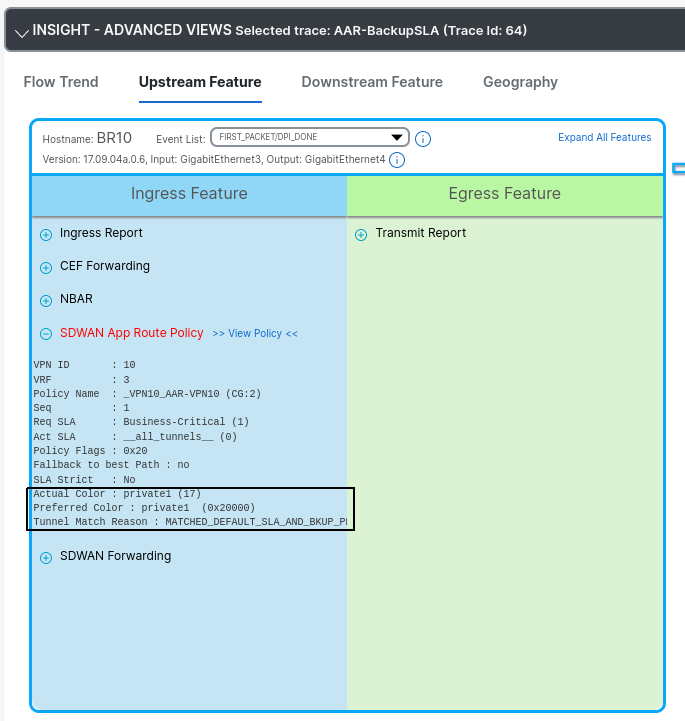Screen dimensions: 685x721
Task: Click the plus icon next to Transmit Report
Action: tap(361, 235)
